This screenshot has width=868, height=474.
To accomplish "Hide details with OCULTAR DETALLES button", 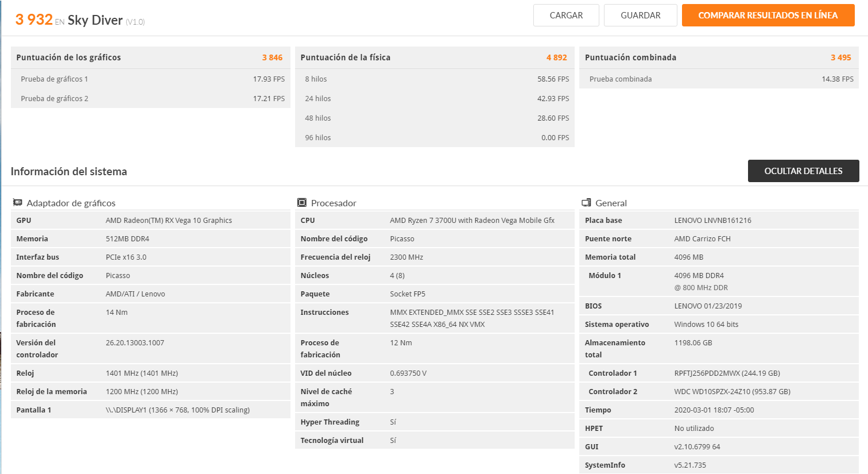I will [804, 171].
